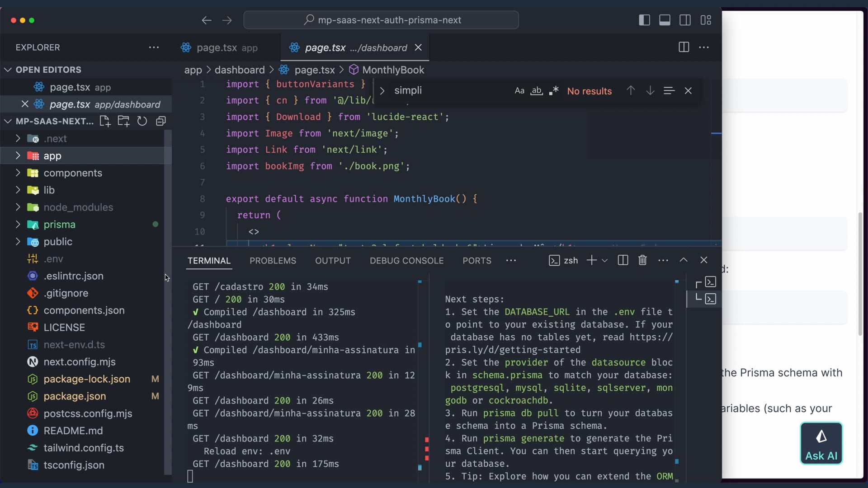The width and height of the screenshot is (868, 488).
Task: Click New Folder icon in explorer header
Action: pyautogui.click(x=123, y=121)
